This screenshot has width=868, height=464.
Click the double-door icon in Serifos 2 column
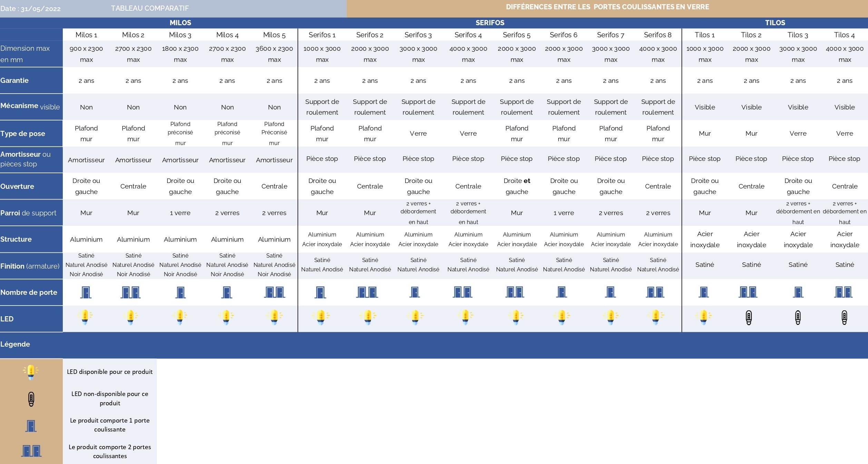tap(367, 292)
